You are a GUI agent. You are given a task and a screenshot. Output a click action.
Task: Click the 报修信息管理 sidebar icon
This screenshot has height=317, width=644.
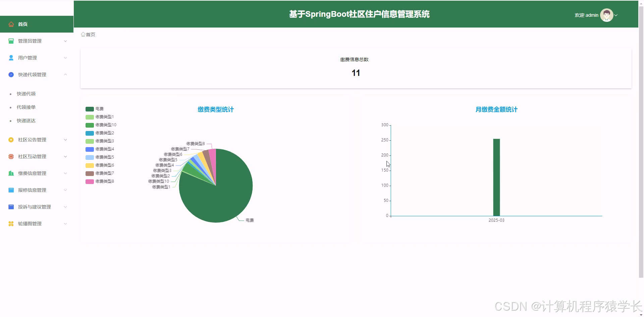point(11,190)
